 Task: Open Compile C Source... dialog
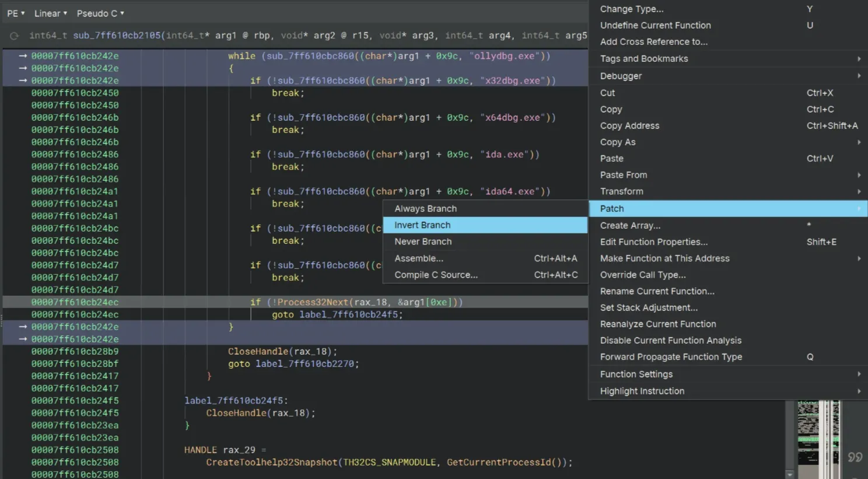(x=436, y=275)
